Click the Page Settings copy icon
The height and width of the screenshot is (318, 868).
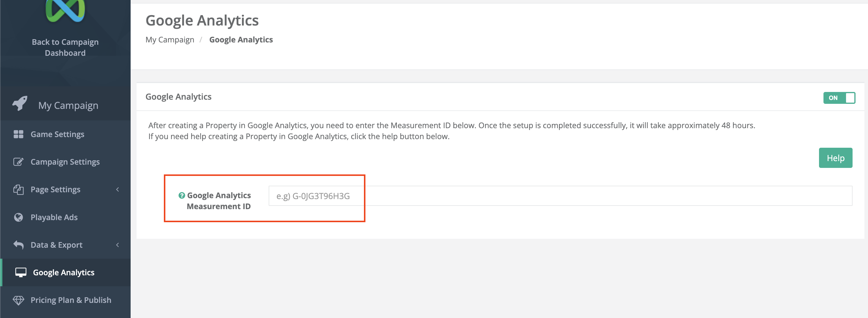pos(18,190)
